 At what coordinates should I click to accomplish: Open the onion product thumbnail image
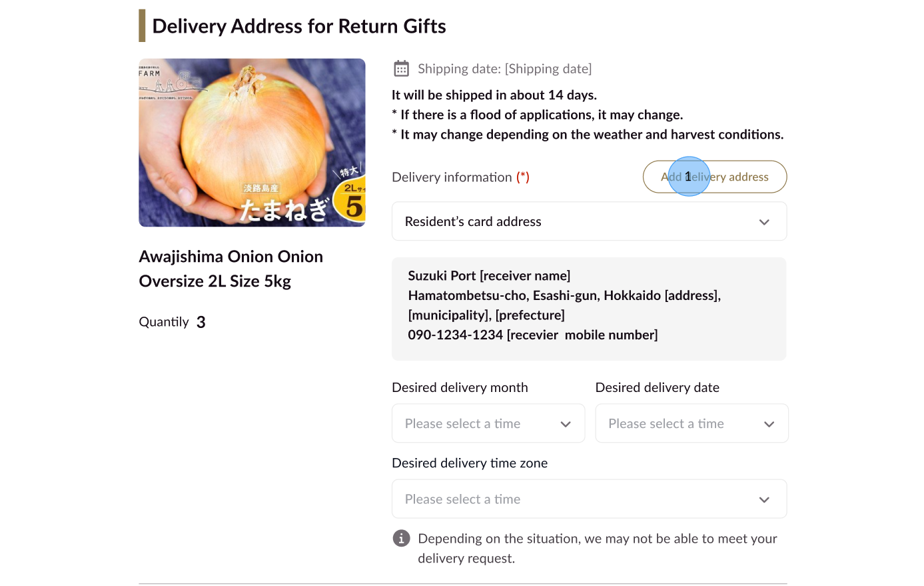click(252, 143)
